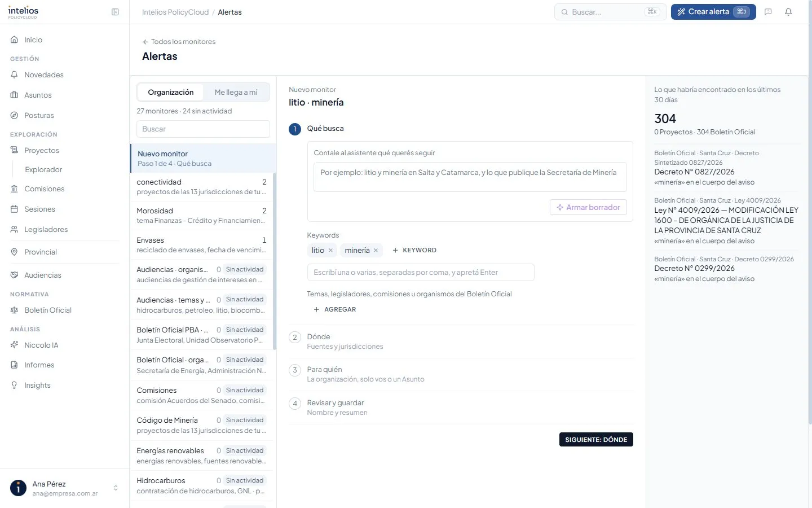Click the Informes document icon
812x508 pixels.
point(15,365)
